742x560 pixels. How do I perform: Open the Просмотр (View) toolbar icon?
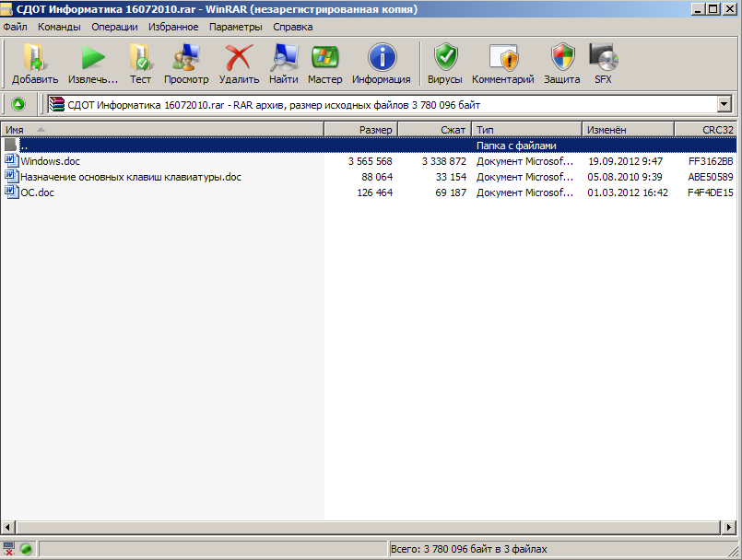tap(186, 58)
